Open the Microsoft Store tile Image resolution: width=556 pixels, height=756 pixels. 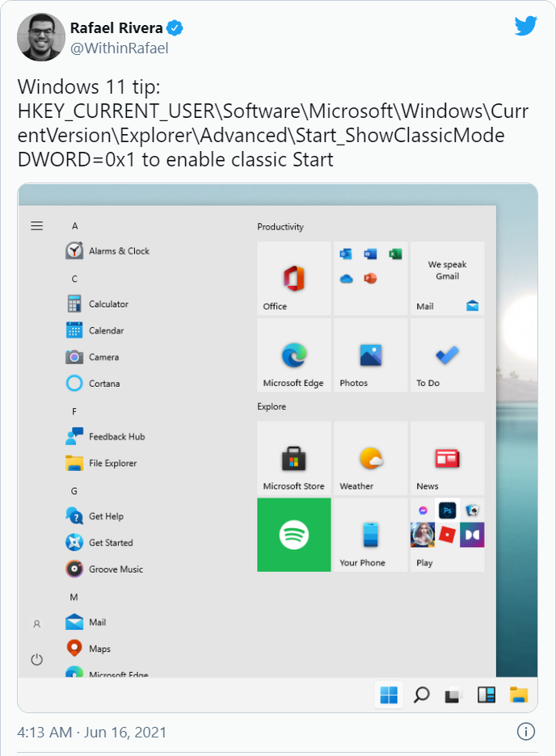click(x=294, y=458)
